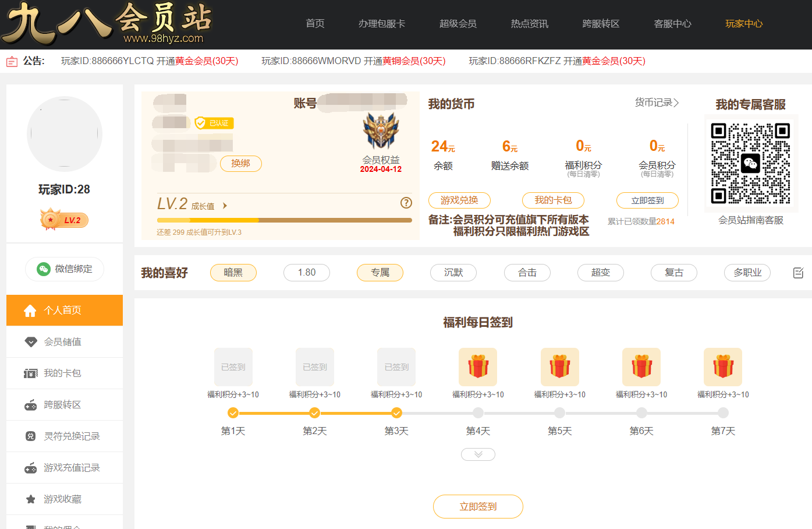Viewport: 812px width, 529px height.
Task: Click the Day 4 gift box icon
Action: point(478,367)
